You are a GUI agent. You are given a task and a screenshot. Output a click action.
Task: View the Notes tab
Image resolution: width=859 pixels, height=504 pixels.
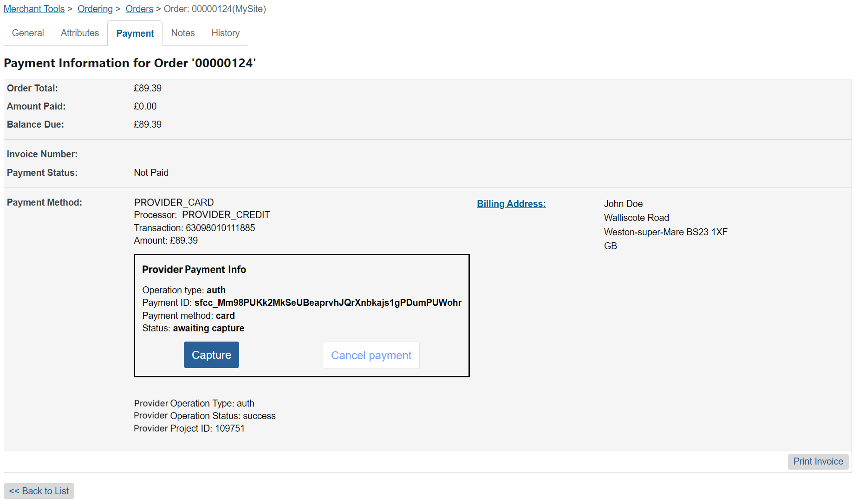click(183, 33)
